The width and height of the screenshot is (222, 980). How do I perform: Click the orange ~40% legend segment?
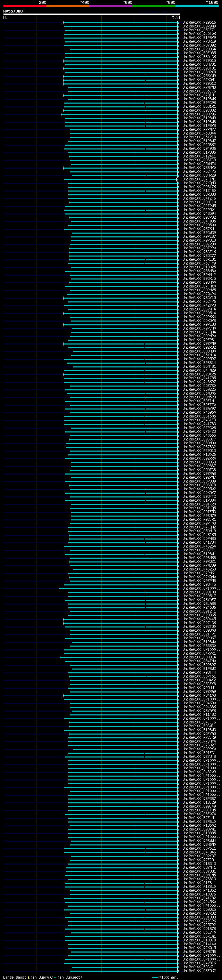click(x=68, y=6)
